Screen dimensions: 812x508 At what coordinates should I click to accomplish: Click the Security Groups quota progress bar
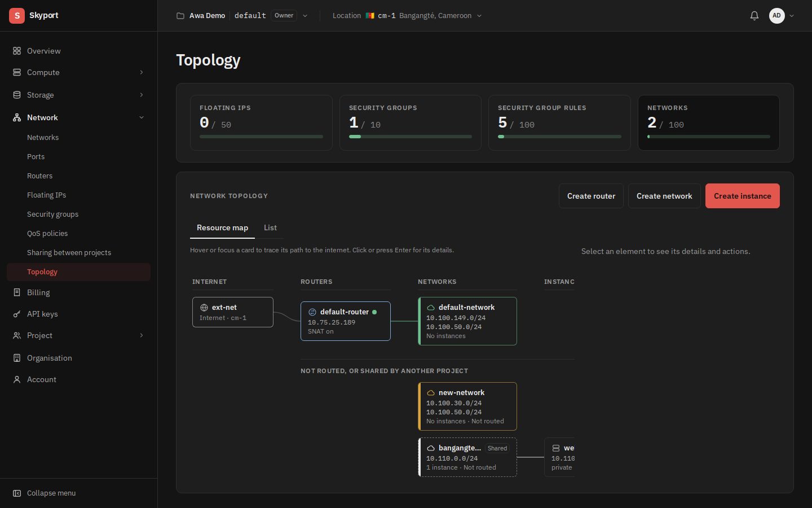coord(411,137)
